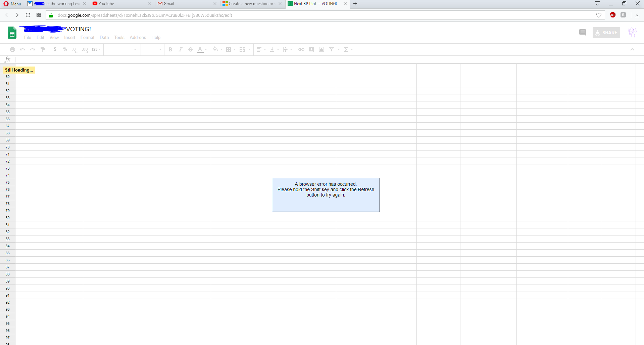This screenshot has height=345, width=644.
Task: Open the fill color bucket picker
Action: (217, 49)
